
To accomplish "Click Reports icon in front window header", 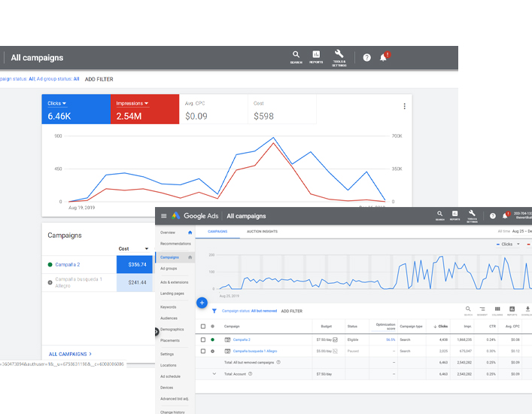I will pos(454,215).
